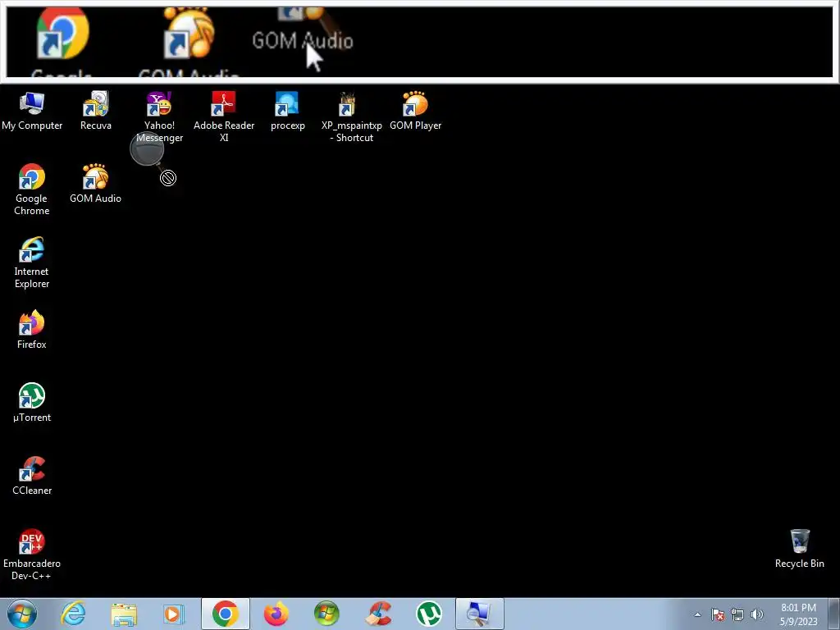Image resolution: width=840 pixels, height=630 pixels.
Task: Switch to Google Chrome in the taskbar
Action: [226, 614]
